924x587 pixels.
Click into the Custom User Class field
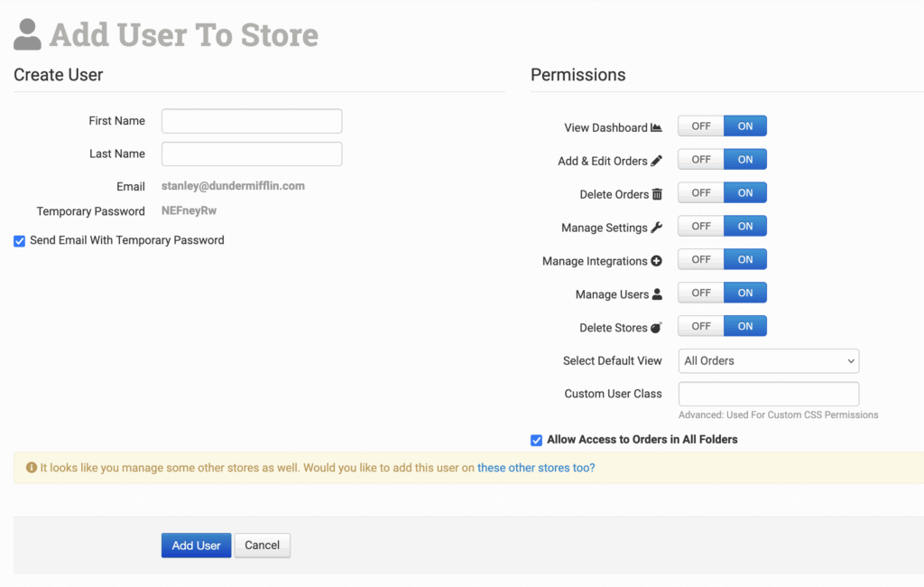[x=769, y=394]
